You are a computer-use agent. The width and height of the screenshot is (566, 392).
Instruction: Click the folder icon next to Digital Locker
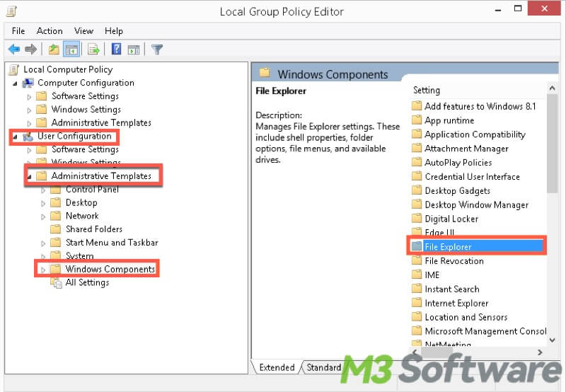[x=417, y=219]
